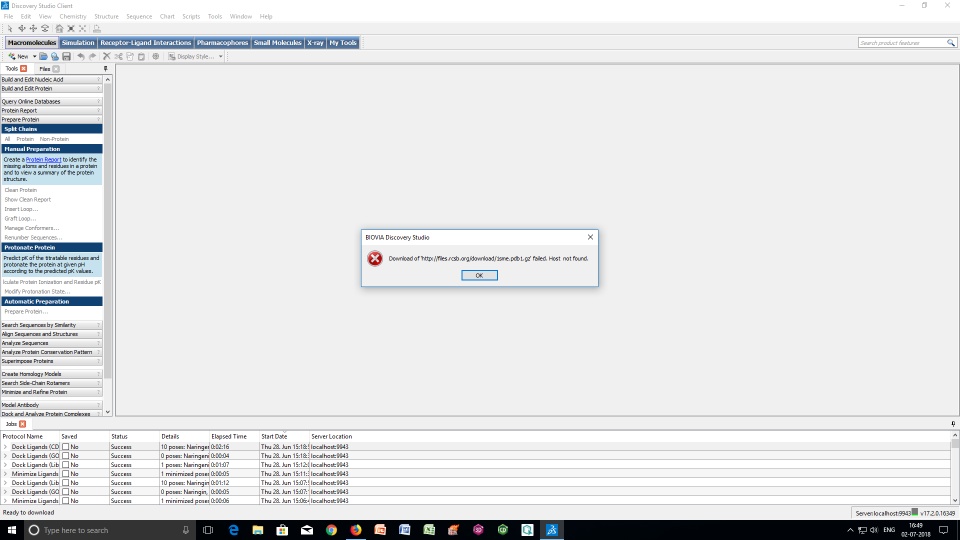Click the Tools panel vertical scrollbar
This screenshot has width=960, height=540.
(x=108, y=230)
